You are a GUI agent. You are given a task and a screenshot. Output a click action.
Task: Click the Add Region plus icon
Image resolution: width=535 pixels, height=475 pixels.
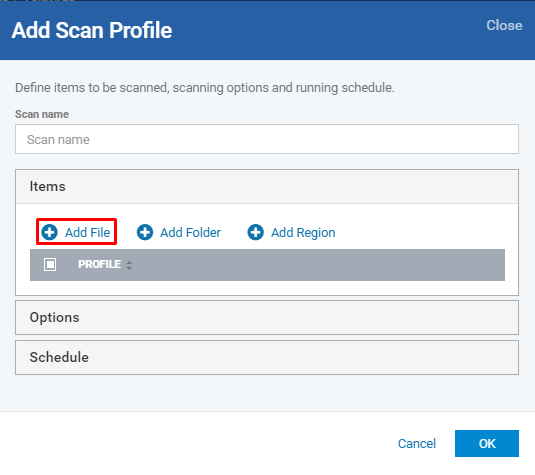[255, 232]
